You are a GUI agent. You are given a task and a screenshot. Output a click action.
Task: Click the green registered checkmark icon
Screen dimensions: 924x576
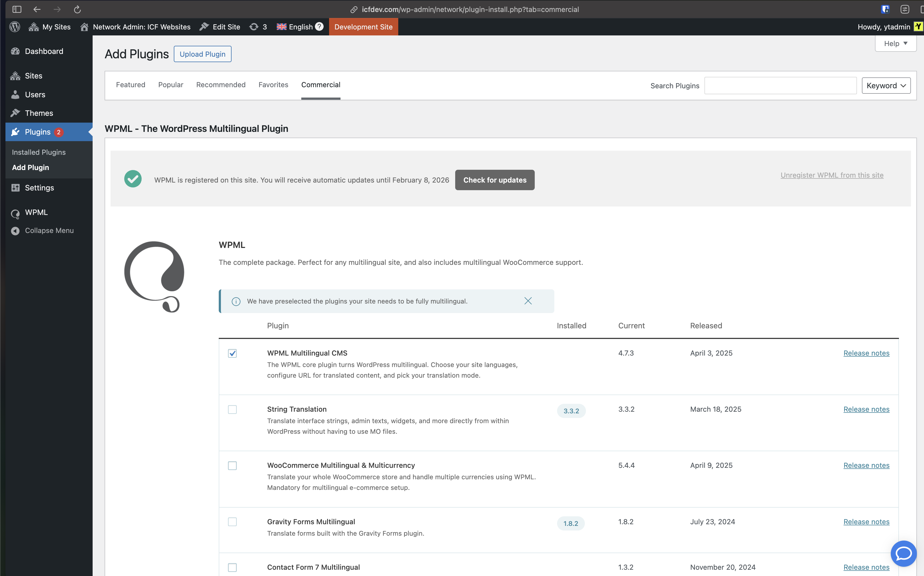pos(133,179)
